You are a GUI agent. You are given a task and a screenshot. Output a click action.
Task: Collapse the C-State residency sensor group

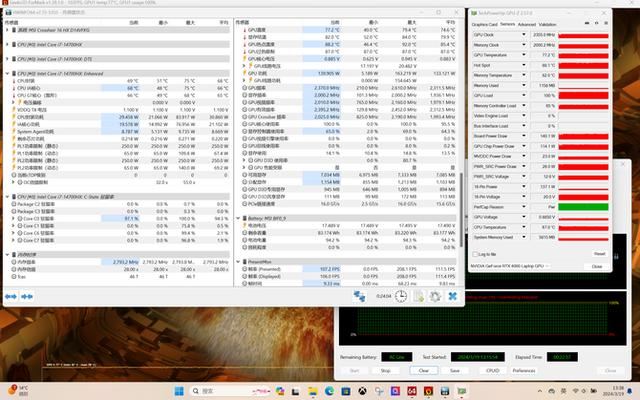click(x=5, y=197)
